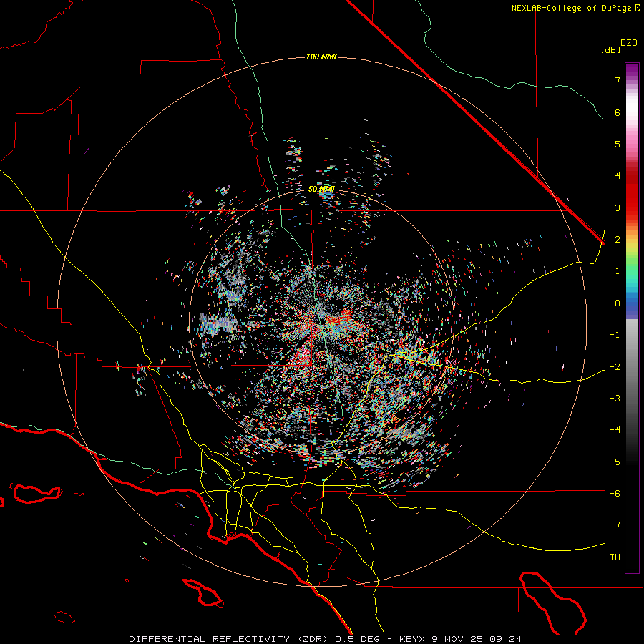Screen dimensions: 644x644
Task: Click the blue 0 dB section of the color bar
Action: coord(632,304)
